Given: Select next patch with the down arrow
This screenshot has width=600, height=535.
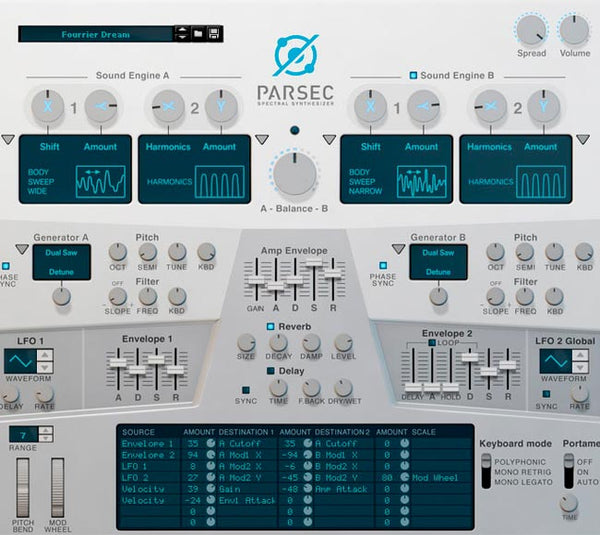Looking at the screenshot, I should [x=182, y=38].
